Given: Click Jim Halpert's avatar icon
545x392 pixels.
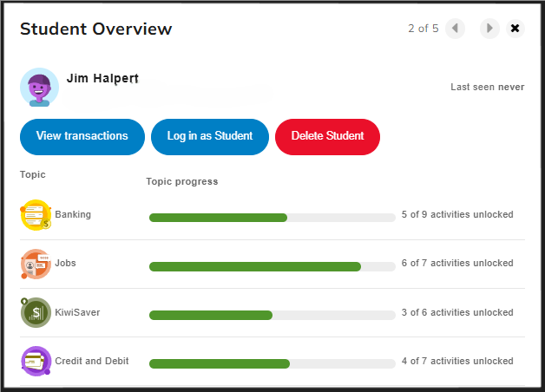Looking at the screenshot, I should pyautogui.click(x=39, y=86).
